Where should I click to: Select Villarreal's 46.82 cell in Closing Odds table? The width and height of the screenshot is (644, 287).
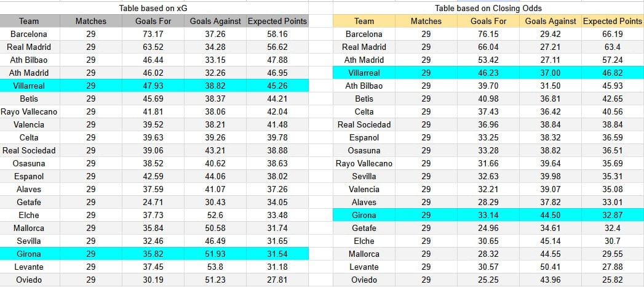[x=613, y=73]
